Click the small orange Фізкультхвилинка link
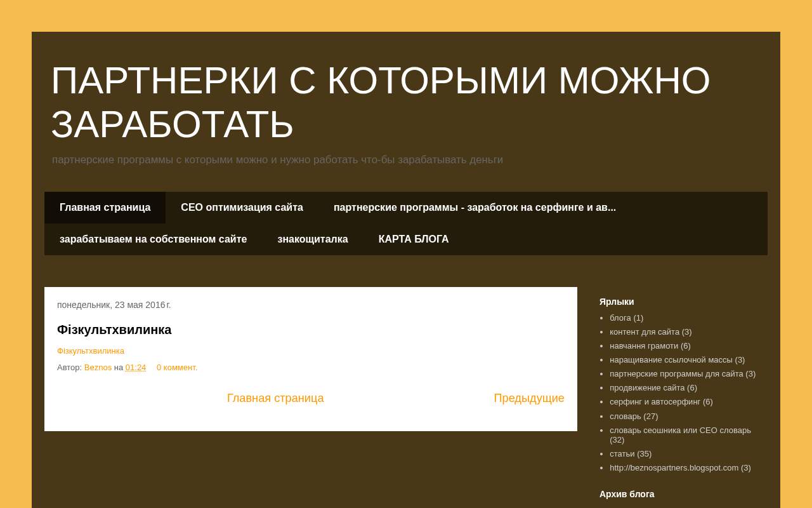This screenshot has height=508, width=812. pyautogui.click(x=91, y=351)
